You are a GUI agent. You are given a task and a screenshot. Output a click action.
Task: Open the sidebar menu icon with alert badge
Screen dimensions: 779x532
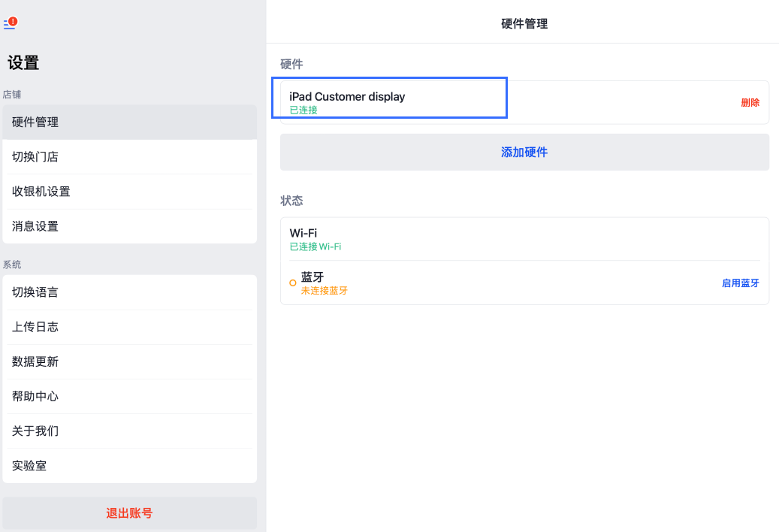(11, 23)
